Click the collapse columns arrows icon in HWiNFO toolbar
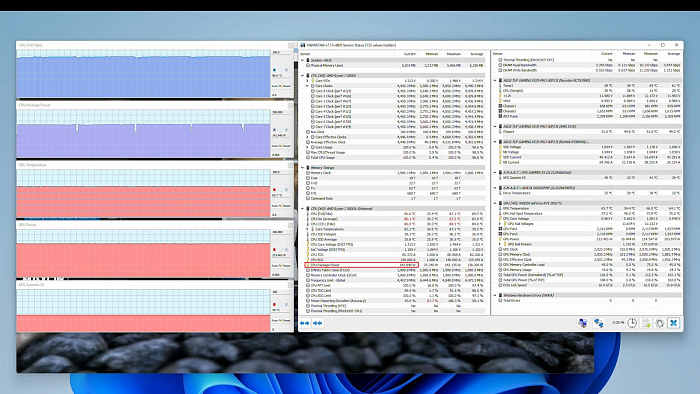 tap(317, 323)
